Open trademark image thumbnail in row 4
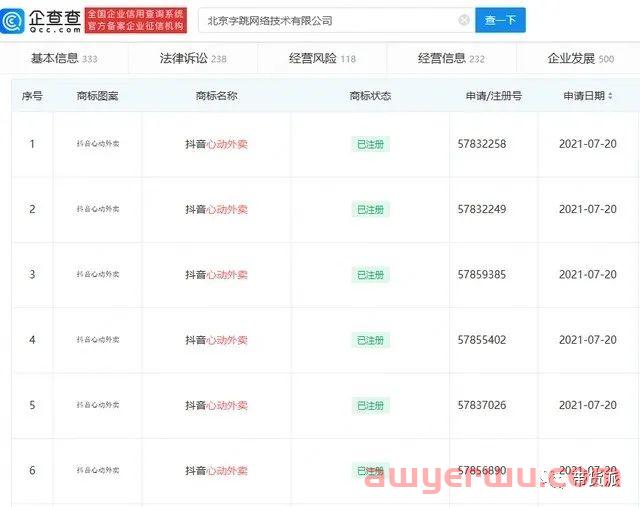The width and height of the screenshot is (640, 507). click(x=98, y=340)
